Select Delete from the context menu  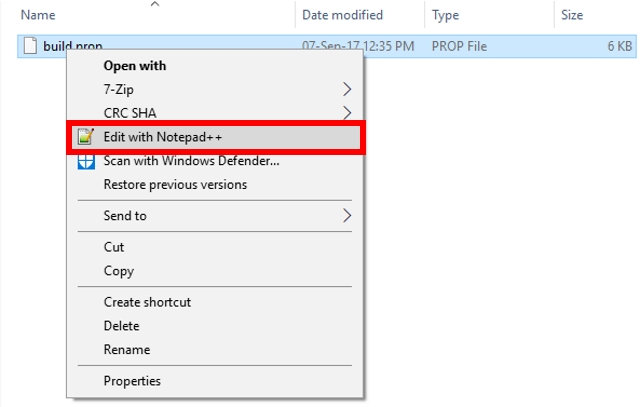(122, 326)
